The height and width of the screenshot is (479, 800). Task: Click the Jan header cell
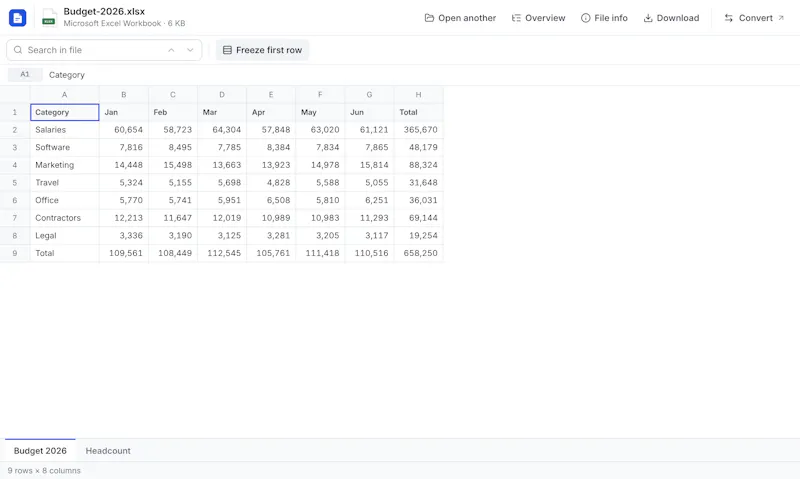[123, 112]
